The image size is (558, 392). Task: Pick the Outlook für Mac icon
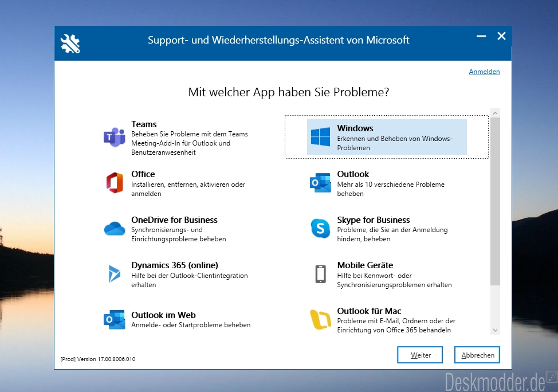coord(320,319)
